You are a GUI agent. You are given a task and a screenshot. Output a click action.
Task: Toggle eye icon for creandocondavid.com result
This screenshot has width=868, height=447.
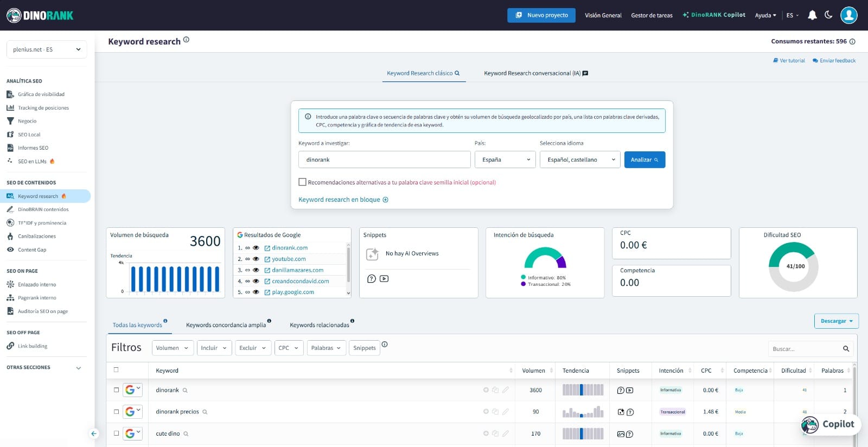pyautogui.click(x=256, y=281)
